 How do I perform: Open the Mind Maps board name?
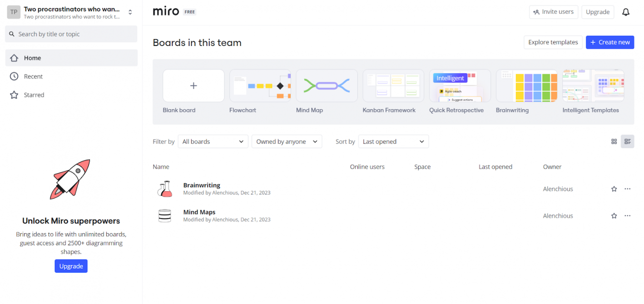[x=199, y=212]
